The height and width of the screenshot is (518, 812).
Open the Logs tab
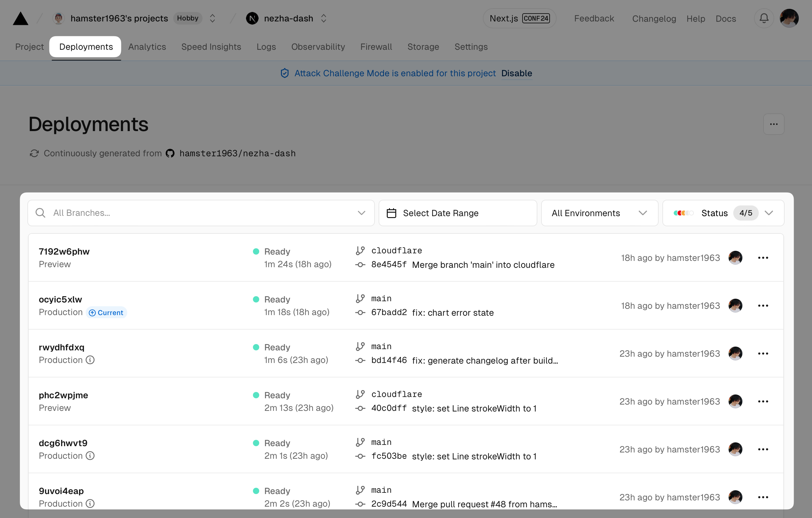coord(266,47)
